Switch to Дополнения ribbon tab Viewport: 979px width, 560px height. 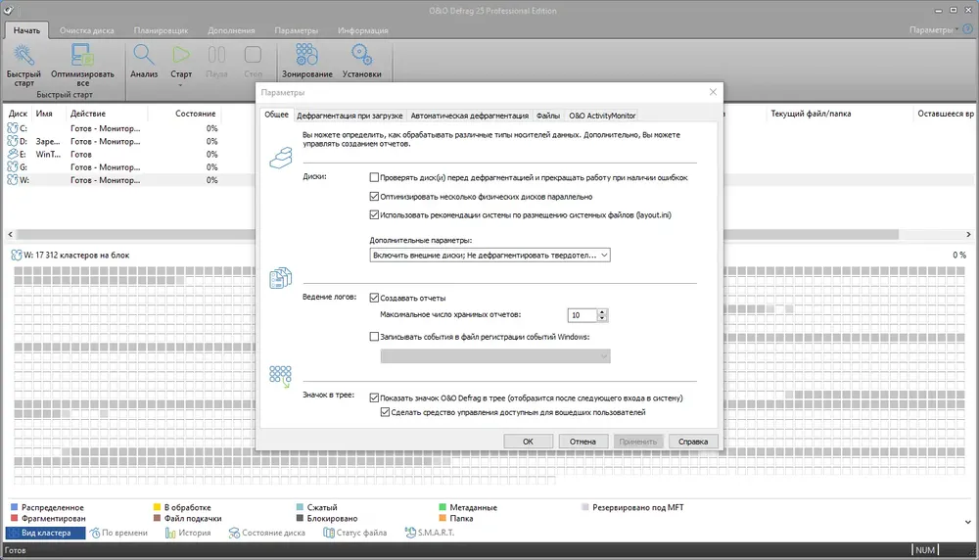[231, 30]
